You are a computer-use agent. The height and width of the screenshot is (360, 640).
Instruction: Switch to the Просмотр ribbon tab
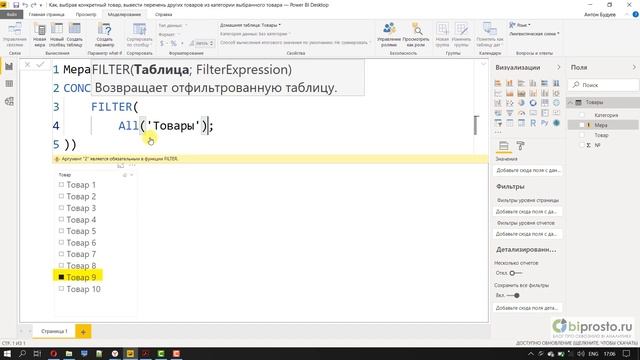tap(86, 15)
